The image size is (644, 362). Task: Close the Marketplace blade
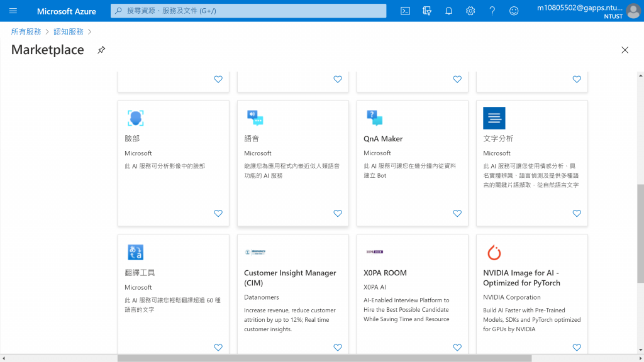[x=625, y=50]
